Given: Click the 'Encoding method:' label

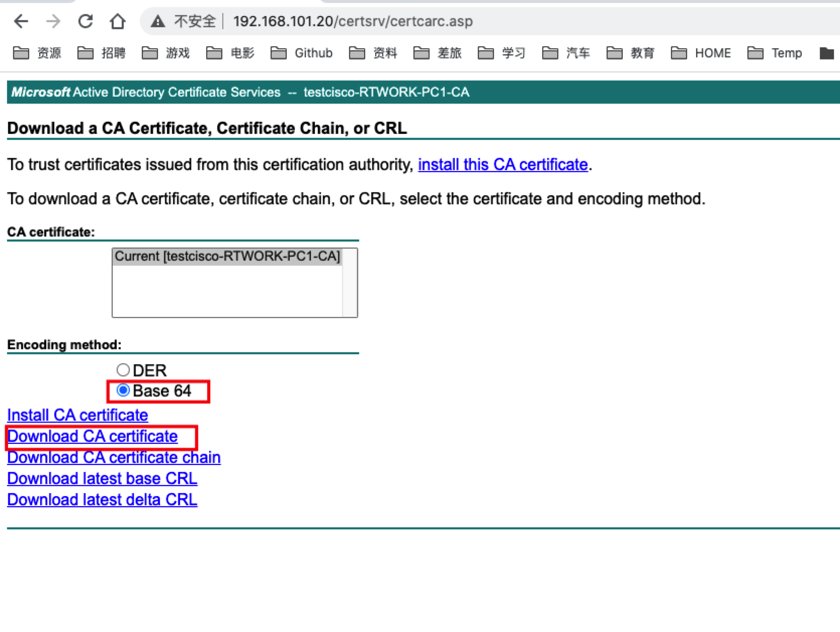Looking at the screenshot, I should tap(64, 345).
